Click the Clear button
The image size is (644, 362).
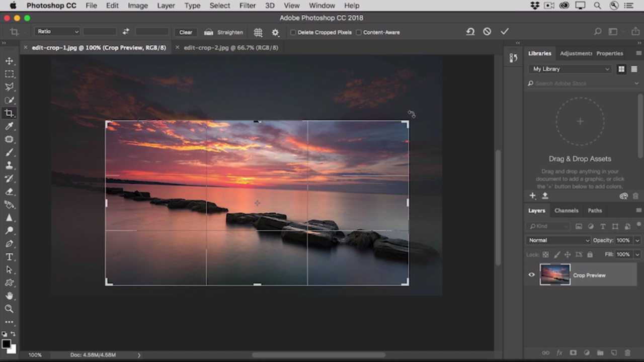186,32
